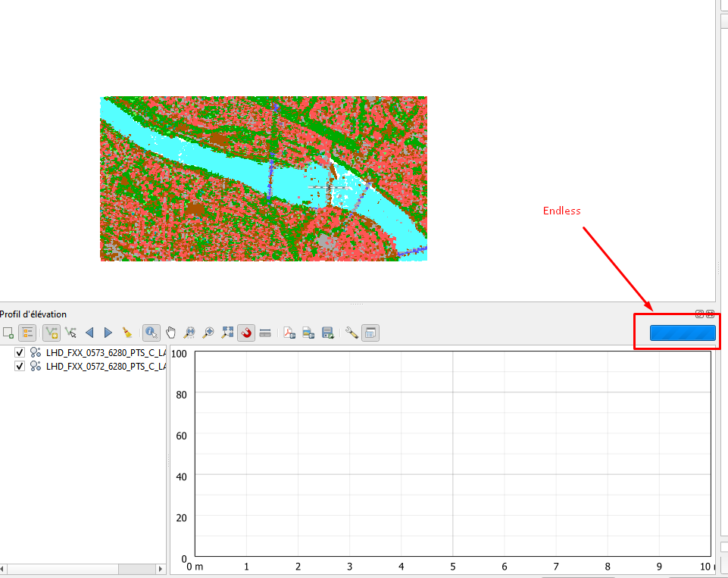
Task: Activate the Identify Features tool
Action: coord(149,332)
